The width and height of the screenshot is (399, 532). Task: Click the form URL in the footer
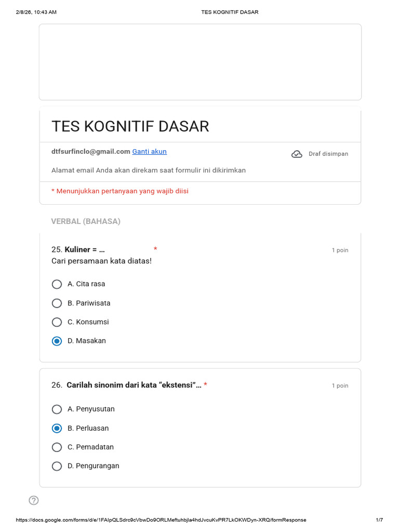(x=161, y=520)
